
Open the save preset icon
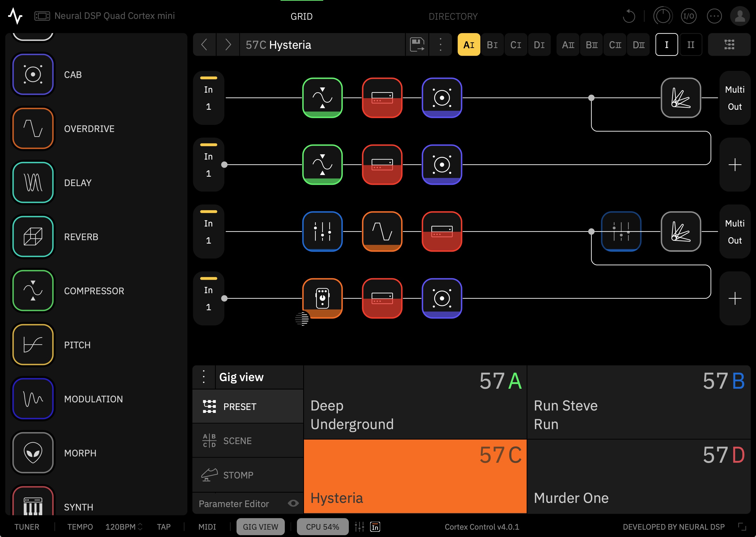tap(417, 44)
